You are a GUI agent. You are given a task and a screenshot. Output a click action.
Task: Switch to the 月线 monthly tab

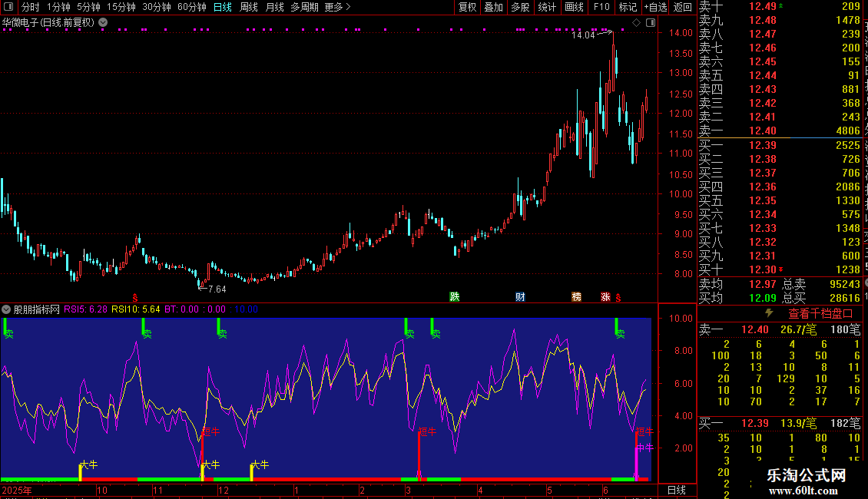point(274,7)
